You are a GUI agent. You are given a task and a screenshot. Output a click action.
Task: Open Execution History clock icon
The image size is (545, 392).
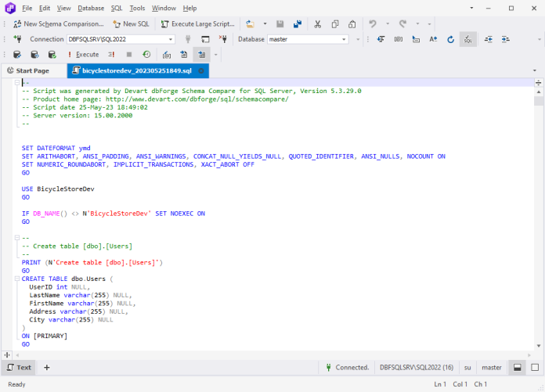tap(146, 55)
